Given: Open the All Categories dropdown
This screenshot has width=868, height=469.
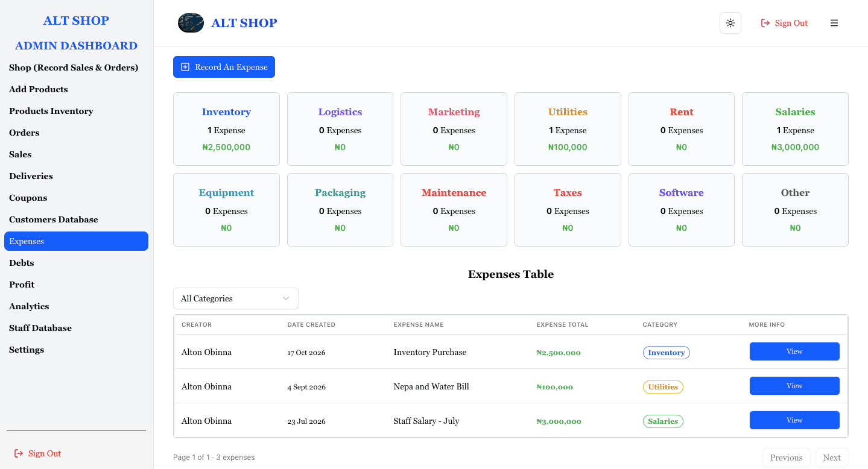Looking at the screenshot, I should tap(236, 298).
